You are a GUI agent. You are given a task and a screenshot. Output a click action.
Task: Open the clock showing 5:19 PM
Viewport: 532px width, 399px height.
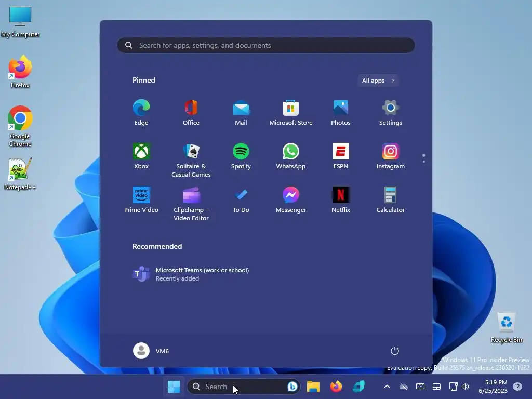pos(493,387)
